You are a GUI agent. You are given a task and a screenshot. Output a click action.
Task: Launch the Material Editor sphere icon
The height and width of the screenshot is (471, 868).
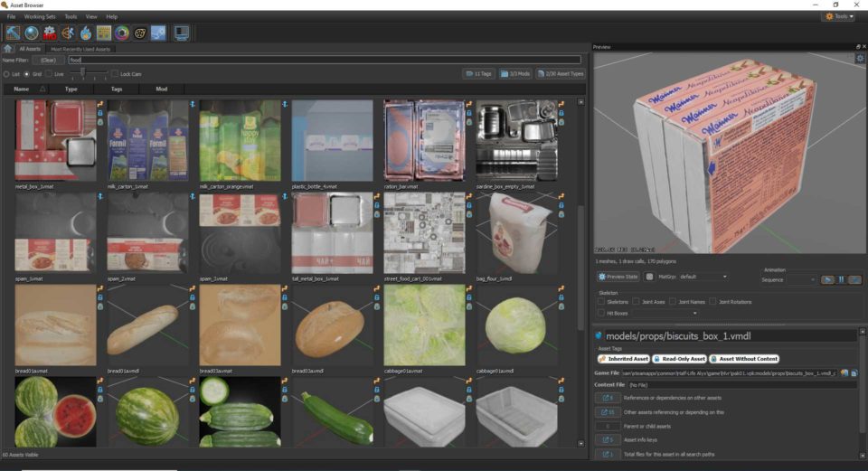[32, 33]
